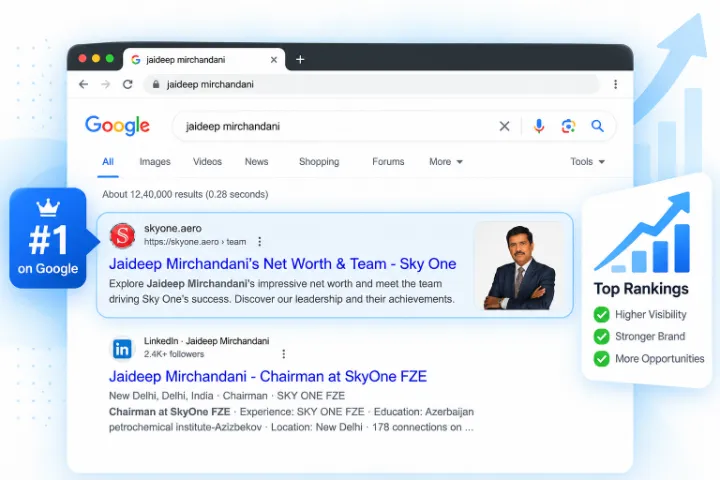
Task: Open Jaideep Mirchandani's Net Worth & Team link
Action: click(x=282, y=264)
